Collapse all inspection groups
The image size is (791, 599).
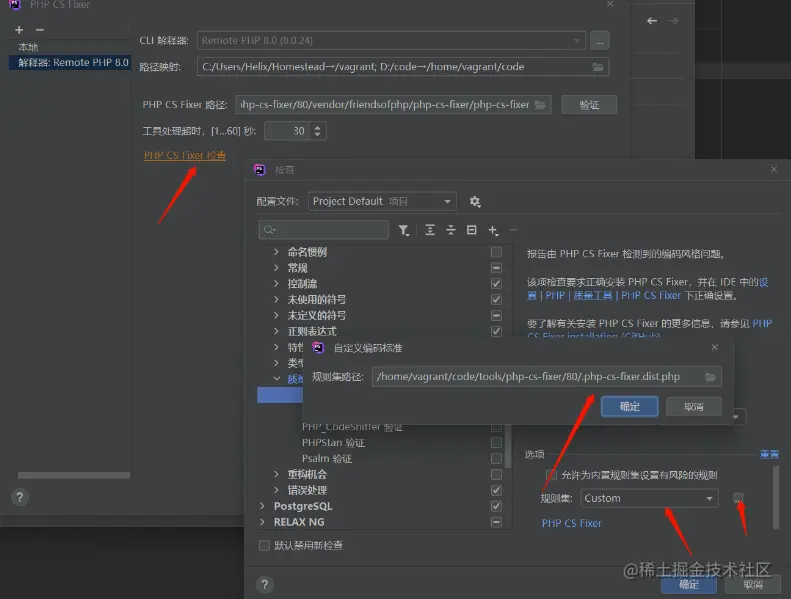450,230
